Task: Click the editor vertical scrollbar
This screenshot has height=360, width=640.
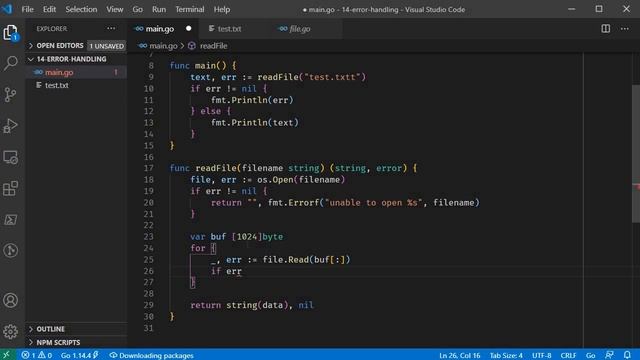Action: (636, 153)
